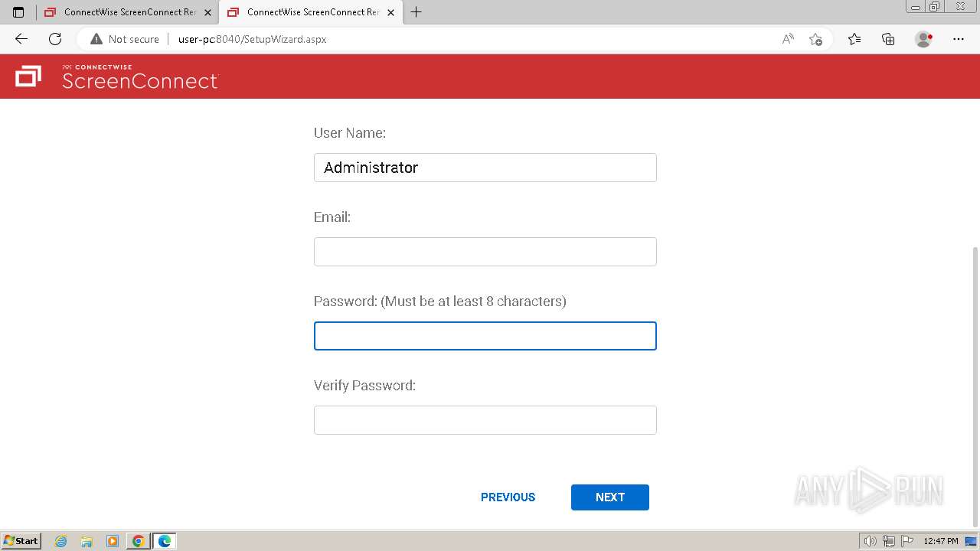
Task: Click the NEXT button
Action: point(609,497)
